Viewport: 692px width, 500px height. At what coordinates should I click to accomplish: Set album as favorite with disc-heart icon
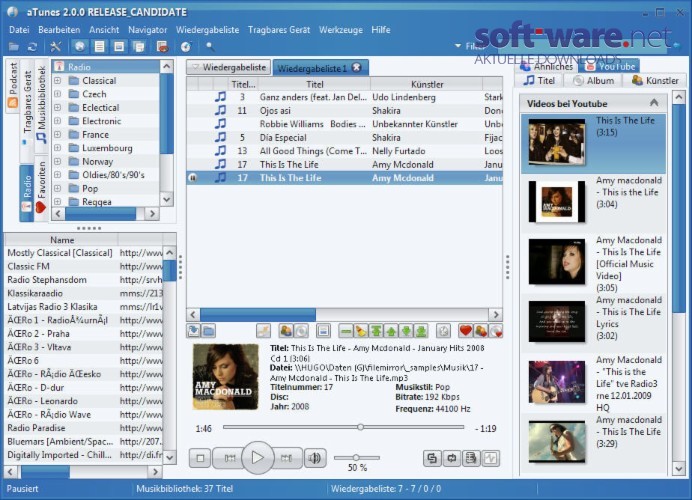tap(496, 331)
